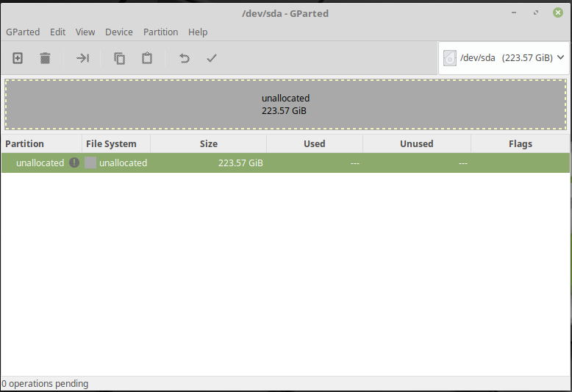
Task: Open the Partition menu
Action: click(160, 32)
